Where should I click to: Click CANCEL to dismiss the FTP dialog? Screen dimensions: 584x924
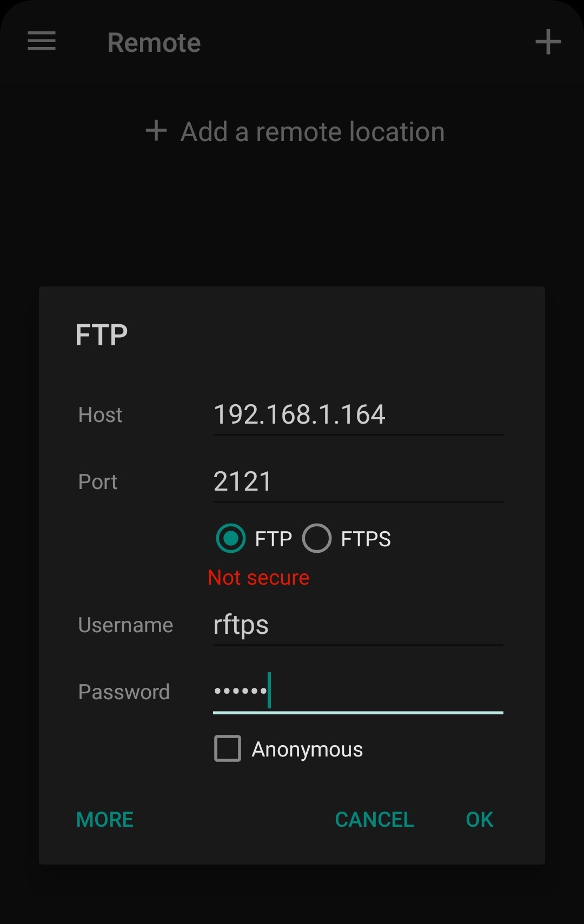point(374,819)
